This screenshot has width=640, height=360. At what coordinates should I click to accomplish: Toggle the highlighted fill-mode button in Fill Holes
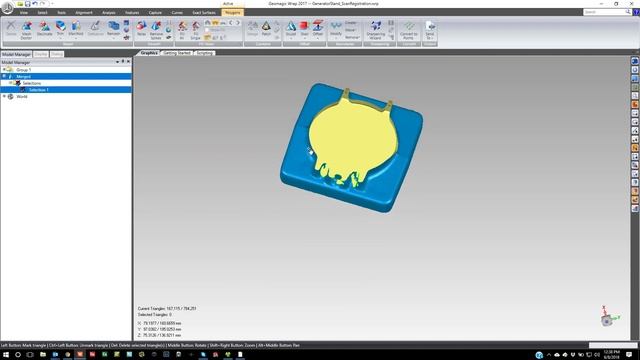click(215, 23)
